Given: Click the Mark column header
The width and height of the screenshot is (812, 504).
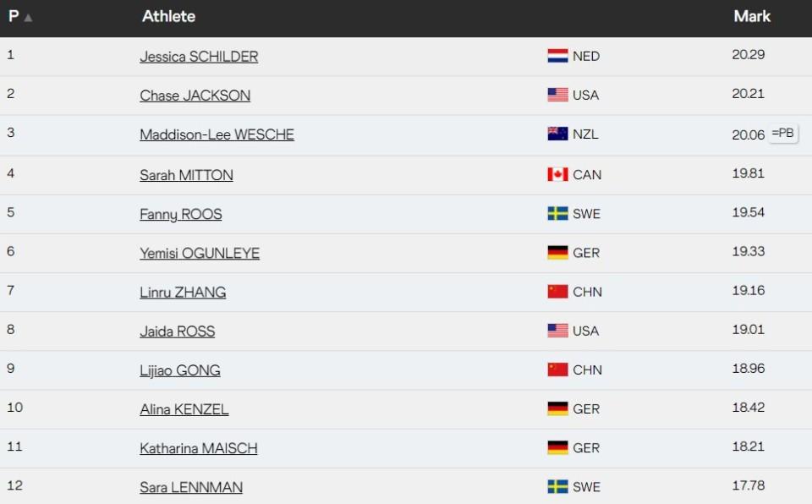Looking at the screenshot, I should [x=752, y=16].
